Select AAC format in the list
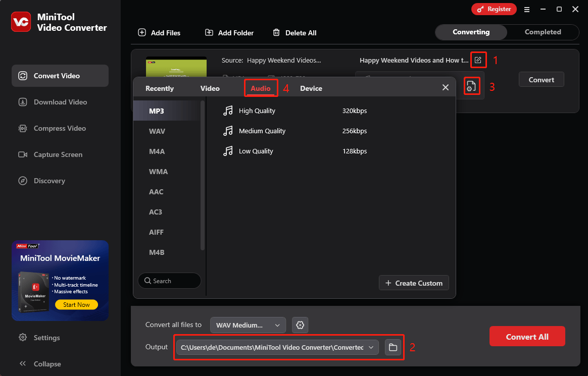The width and height of the screenshot is (588, 376). [x=167, y=192]
